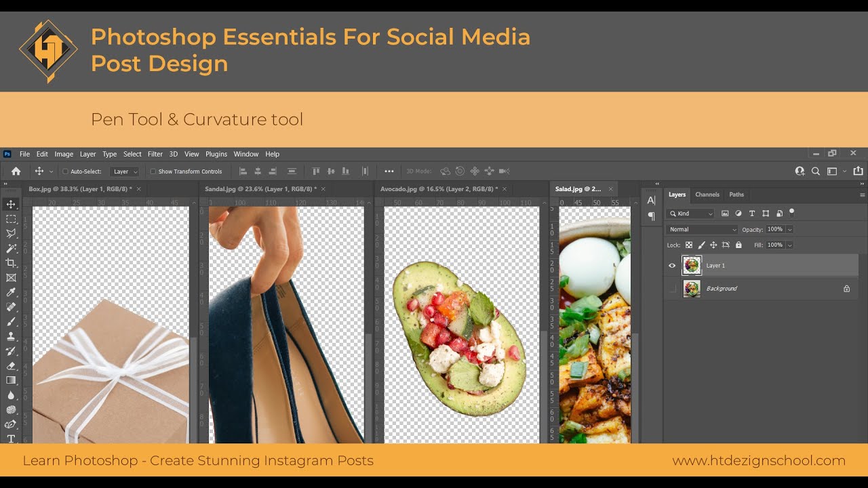Open the File menu
The height and width of the screenshot is (488, 868).
tap(25, 154)
